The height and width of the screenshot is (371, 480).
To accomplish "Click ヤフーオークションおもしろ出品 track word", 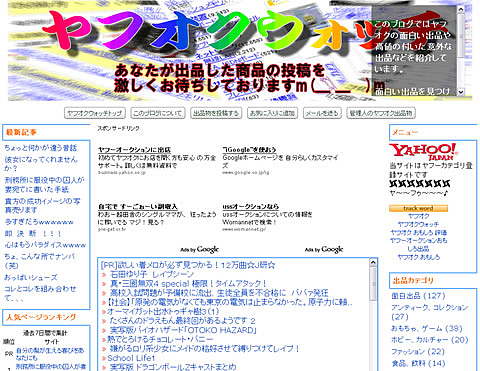I will point(418,245).
